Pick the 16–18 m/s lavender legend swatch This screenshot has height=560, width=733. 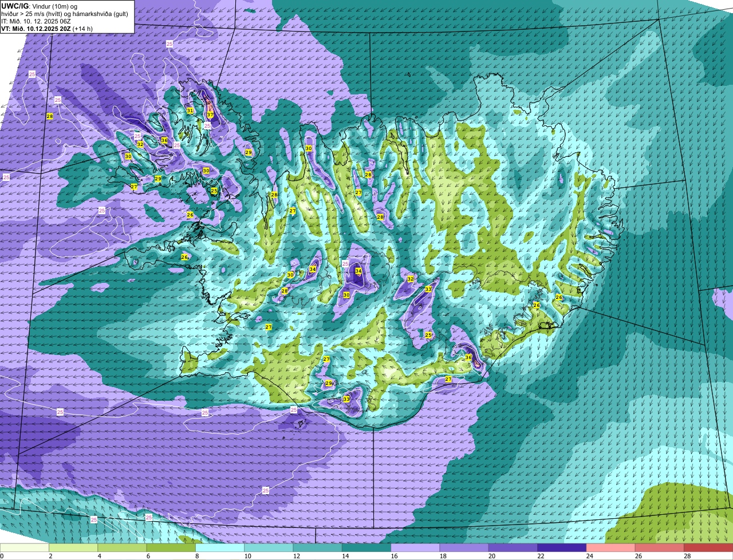coord(416,548)
